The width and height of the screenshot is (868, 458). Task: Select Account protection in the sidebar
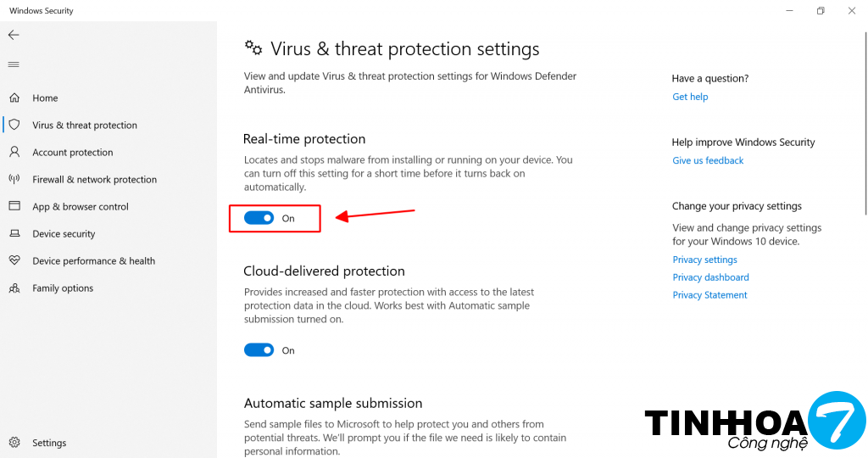(x=72, y=153)
